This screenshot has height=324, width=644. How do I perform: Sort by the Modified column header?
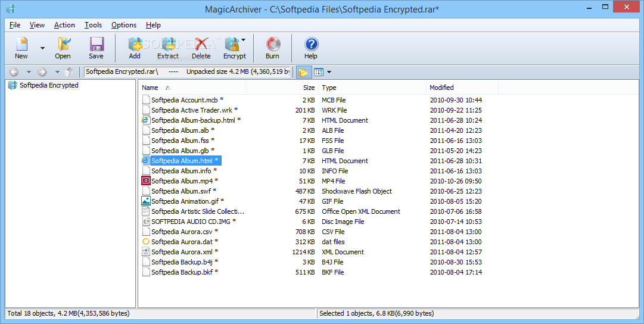tap(462, 88)
